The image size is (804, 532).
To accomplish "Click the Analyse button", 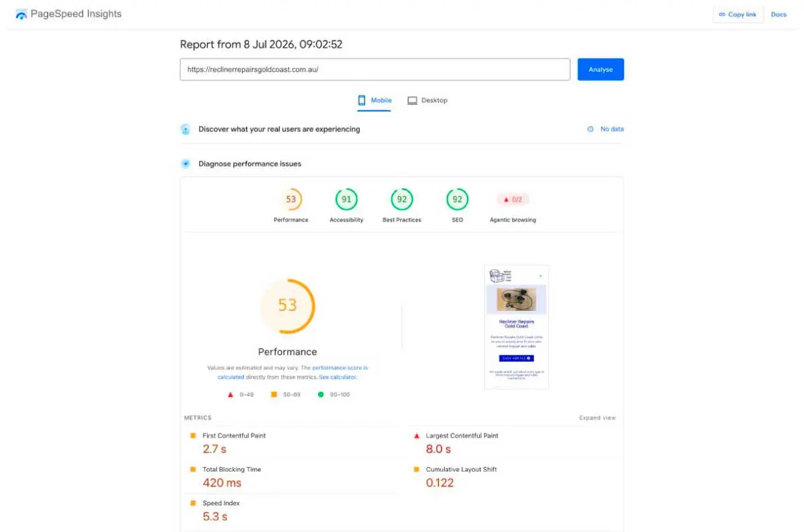I will [600, 69].
